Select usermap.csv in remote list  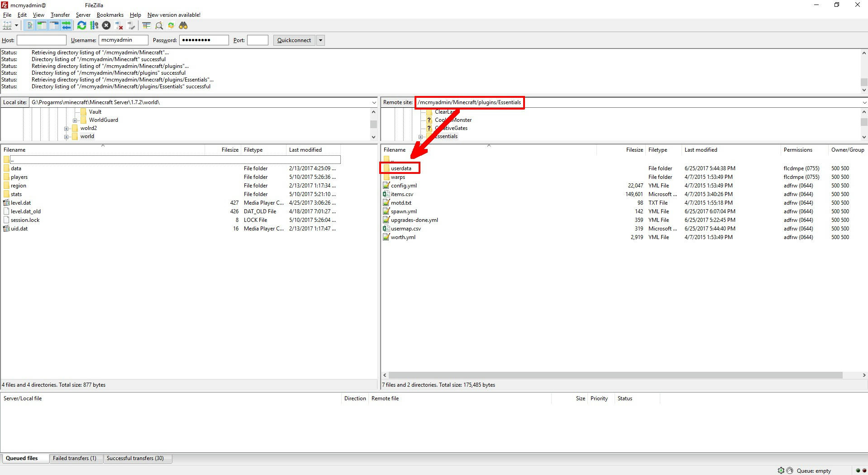coord(405,229)
